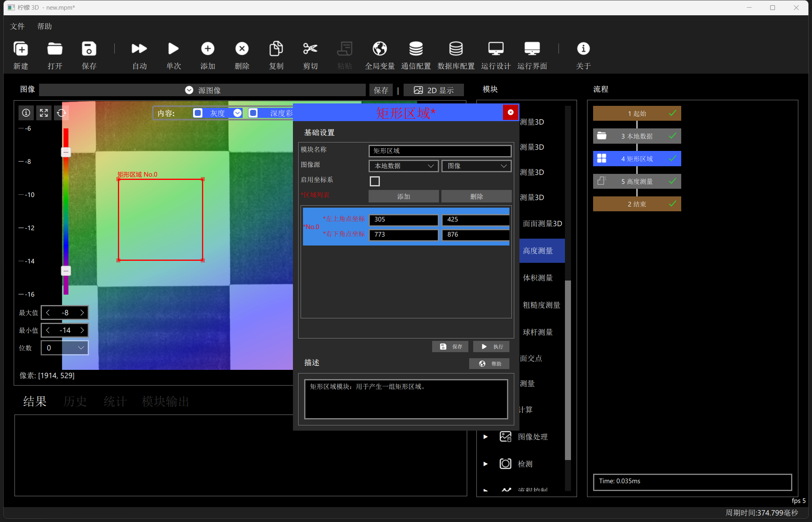Click 删除 button in region list

[x=476, y=196]
